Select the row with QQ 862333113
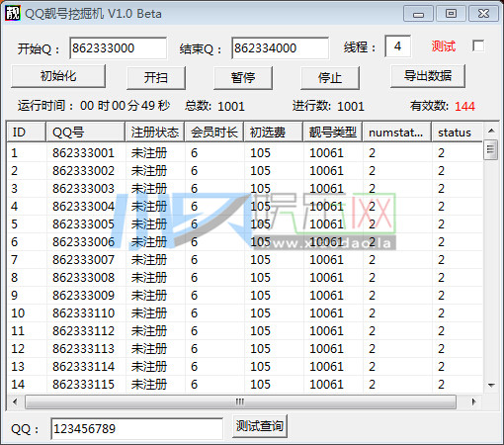 [x=245, y=349]
